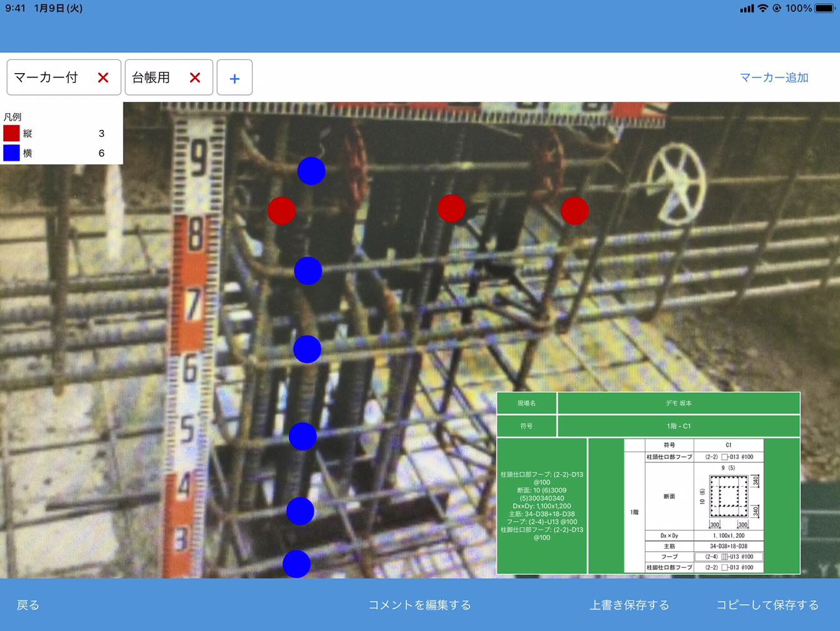Image resolution: width=840 pixels, height=631 pixels.
Task: Select the leftmost red marker on the photo
Action: [281, 211]
